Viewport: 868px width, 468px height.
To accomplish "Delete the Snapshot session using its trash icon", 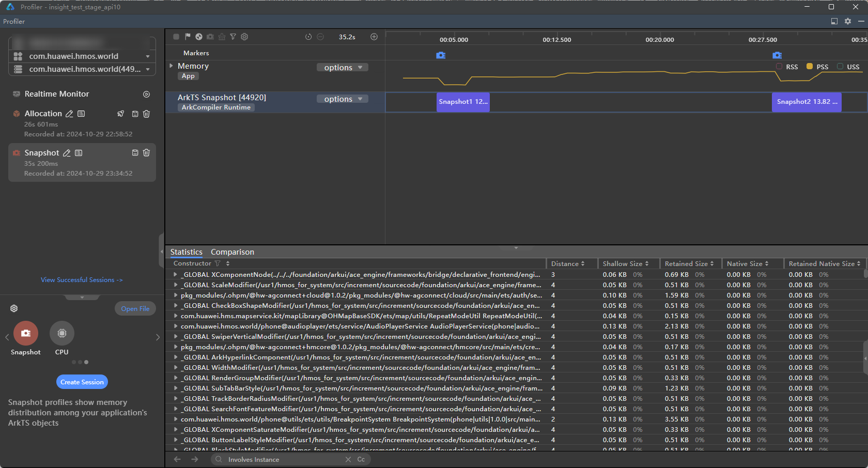I will coord(146,153).
